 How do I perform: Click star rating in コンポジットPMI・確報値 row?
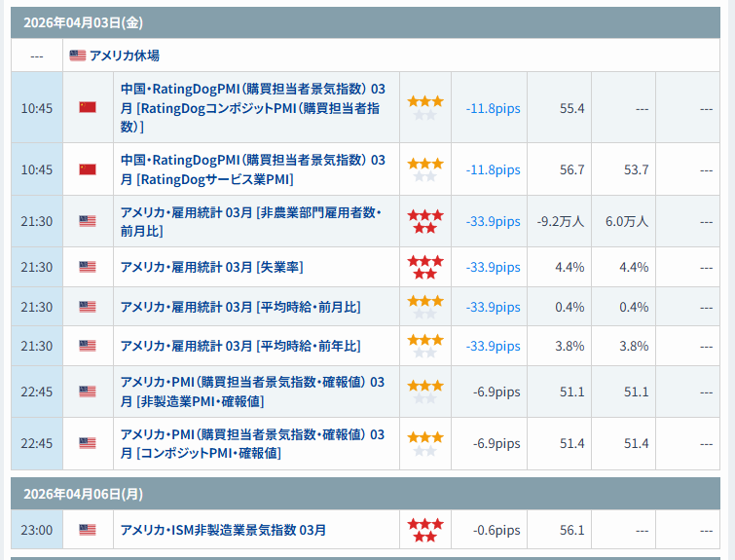coord(425,443)
